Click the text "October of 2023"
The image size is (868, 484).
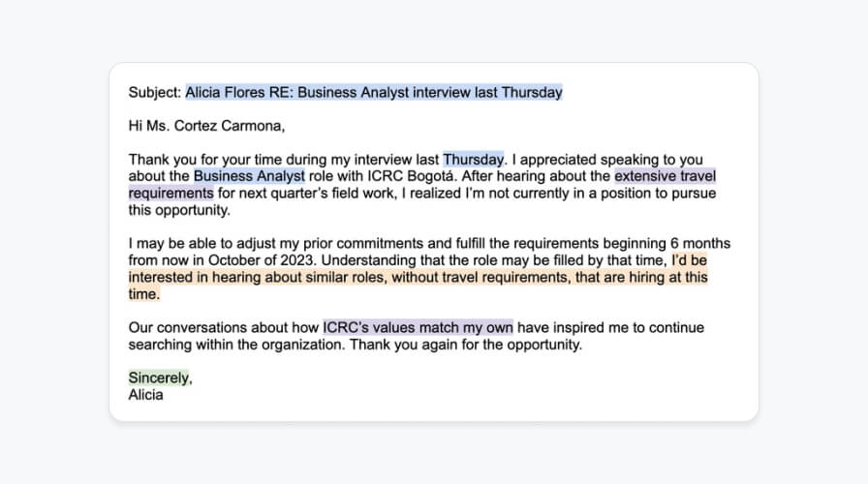[x=263, y=260]
